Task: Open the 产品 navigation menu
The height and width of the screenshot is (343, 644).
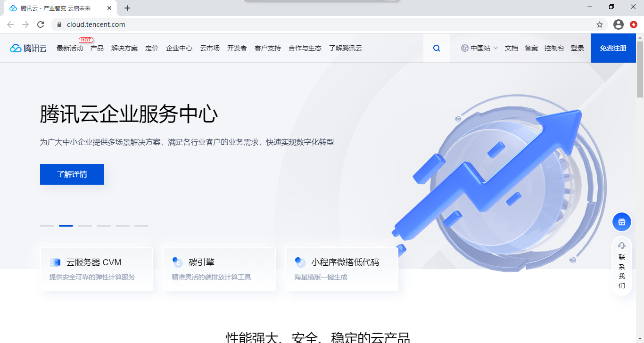Action: (x=97, y=48)
